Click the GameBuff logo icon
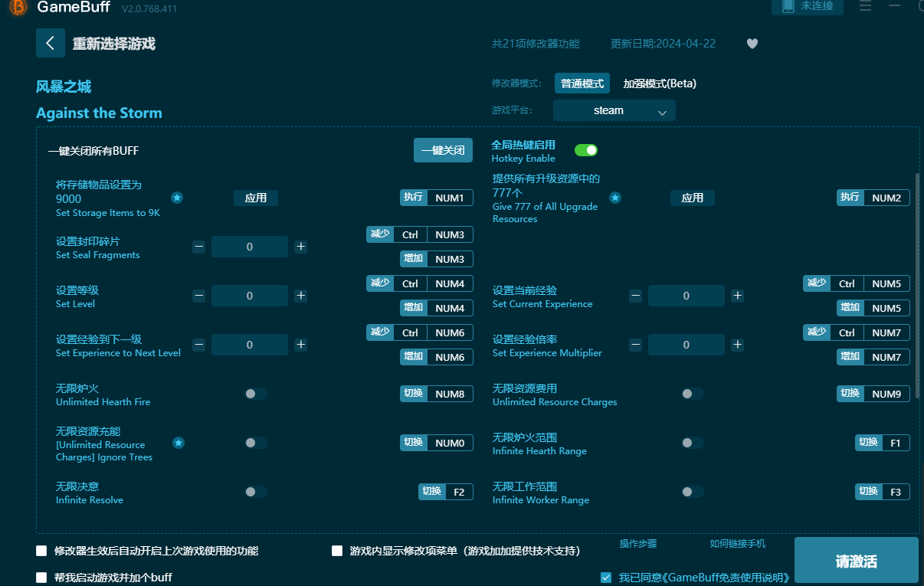The image size is (924, 586). point(16,8)
